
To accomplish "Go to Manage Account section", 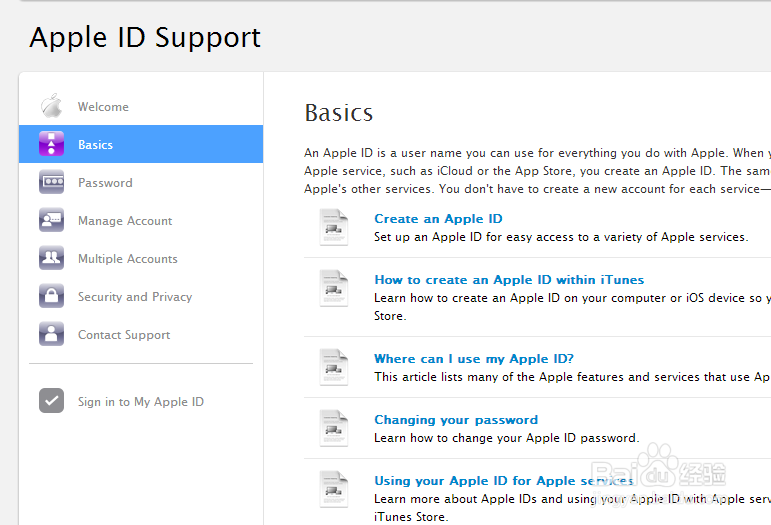I will (x=125, y=221).
